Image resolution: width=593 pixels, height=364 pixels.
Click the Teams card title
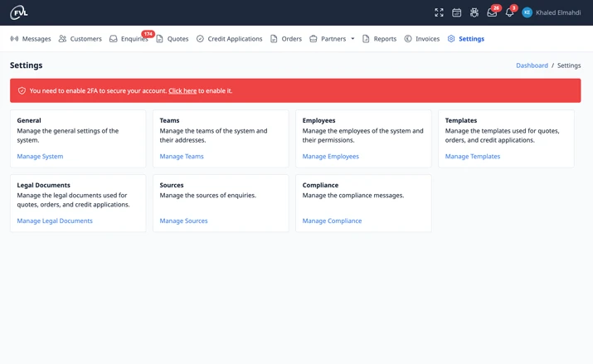coord(169,120)
